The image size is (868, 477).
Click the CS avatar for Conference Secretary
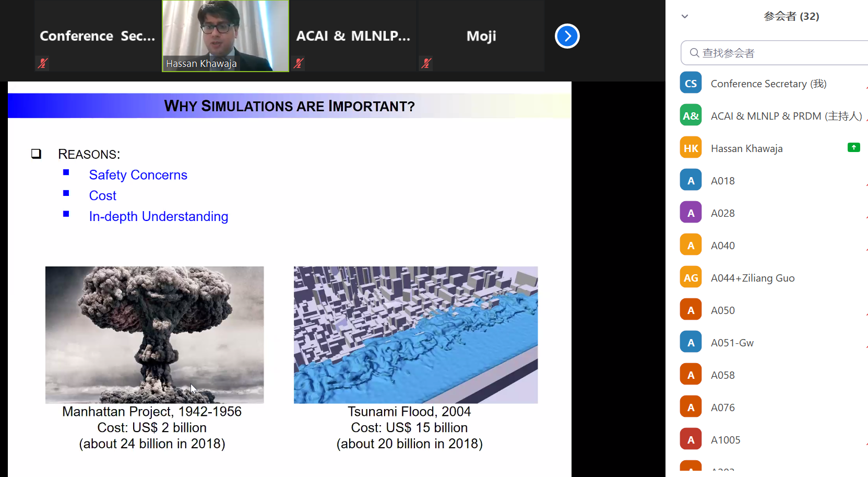click(691, 84)
